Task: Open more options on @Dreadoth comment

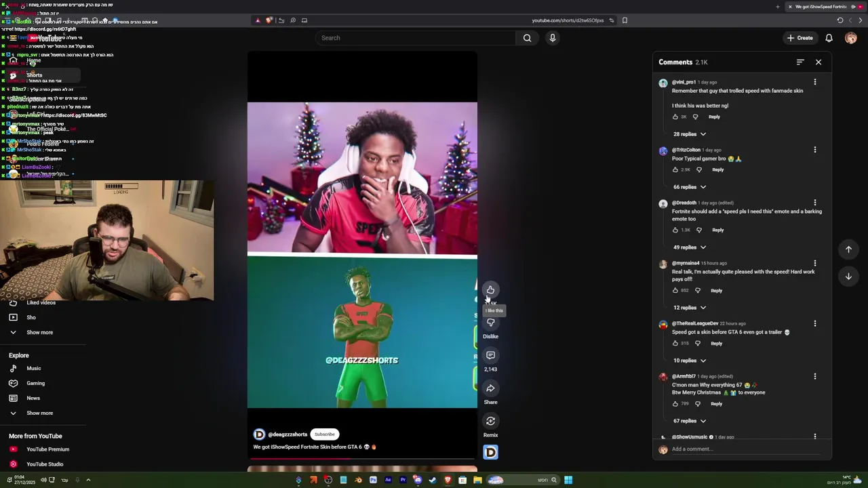Action: click(815, 203)
